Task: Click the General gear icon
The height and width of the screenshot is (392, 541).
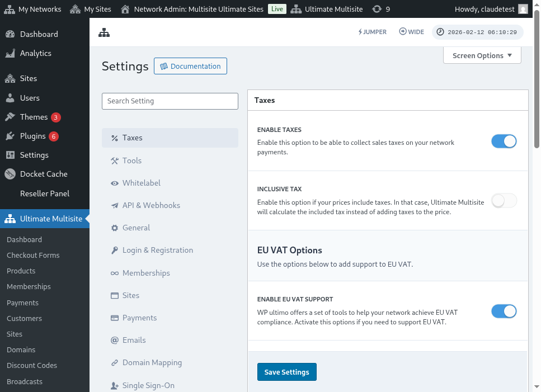Action: (x=115, y=228)
